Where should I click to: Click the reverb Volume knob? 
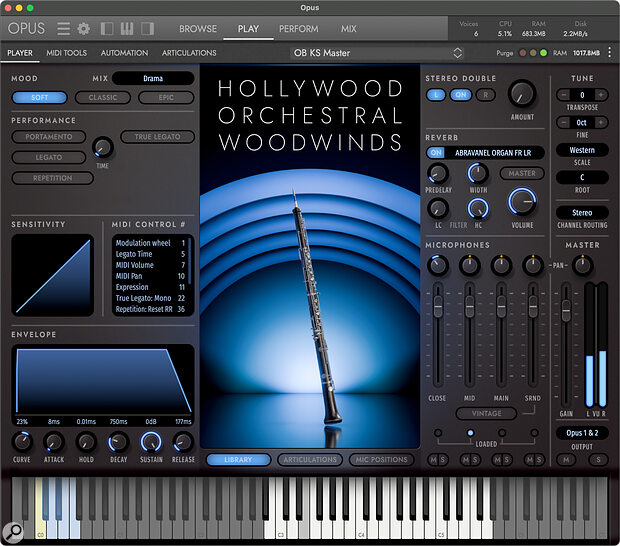click(x=522, y=202)
